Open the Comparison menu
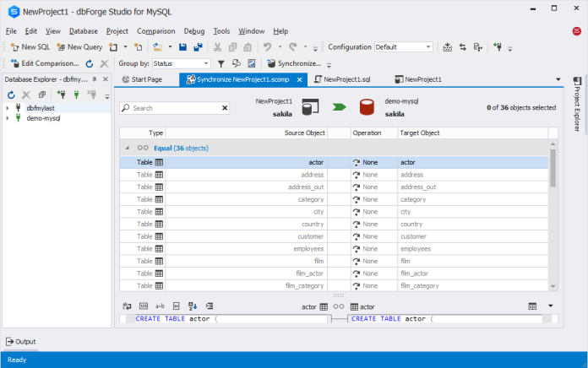The image size is (588, 368). click(x=156, y=31)
